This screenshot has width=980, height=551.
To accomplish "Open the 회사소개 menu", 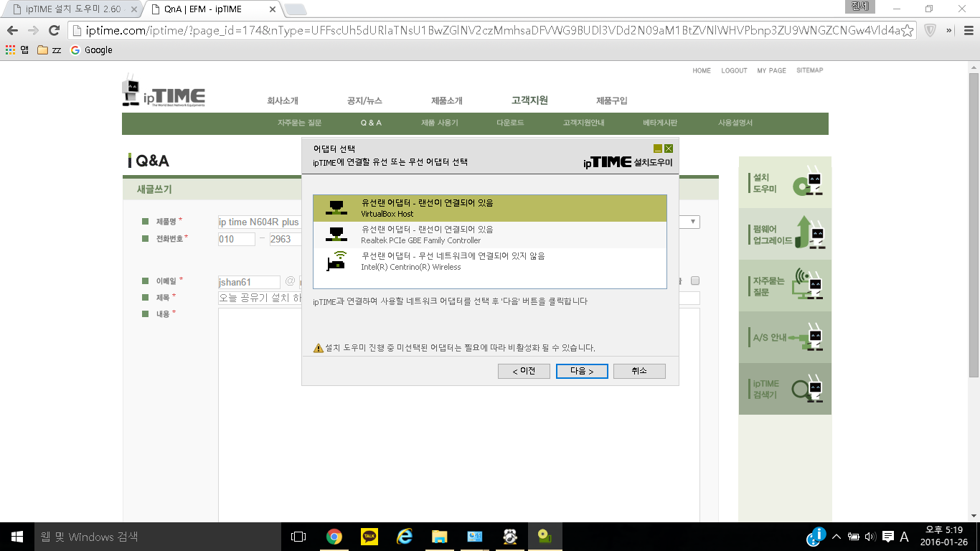I will tap(283, 101).
